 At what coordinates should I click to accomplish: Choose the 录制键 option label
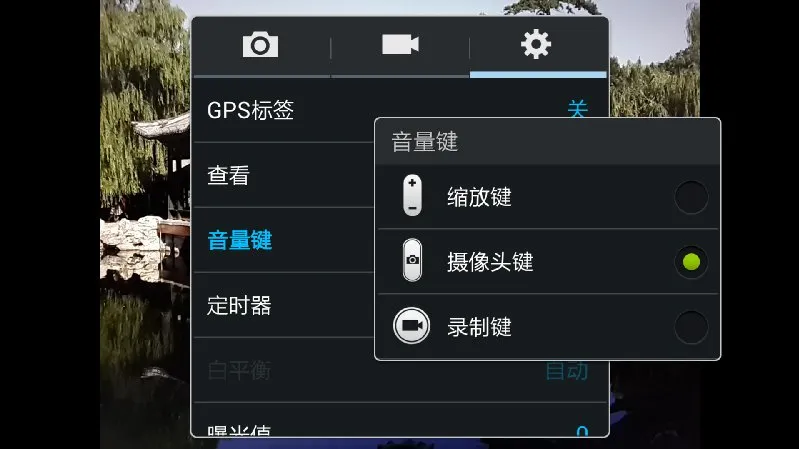(x=479, y=327)
